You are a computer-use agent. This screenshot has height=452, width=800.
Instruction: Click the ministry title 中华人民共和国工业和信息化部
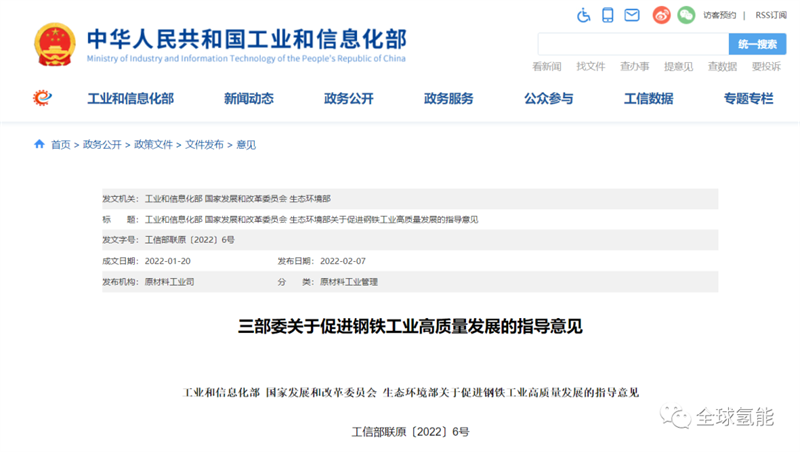[247, 39]
